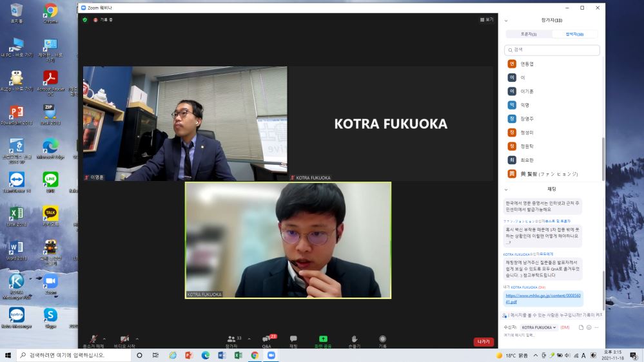This screenshot has height=362, width=644.
Task: Collapse the chat panel chevron
Action: (x=506, y=189)
